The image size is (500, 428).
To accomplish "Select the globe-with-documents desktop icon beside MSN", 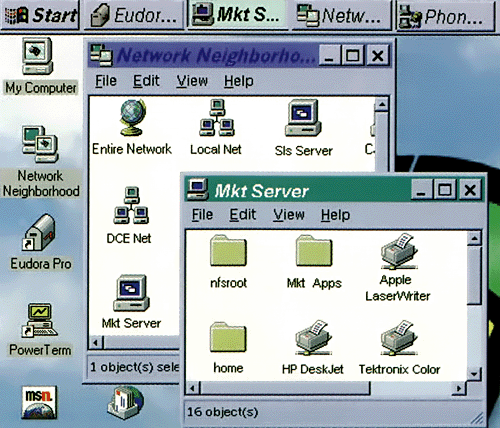I will point(126,402).
